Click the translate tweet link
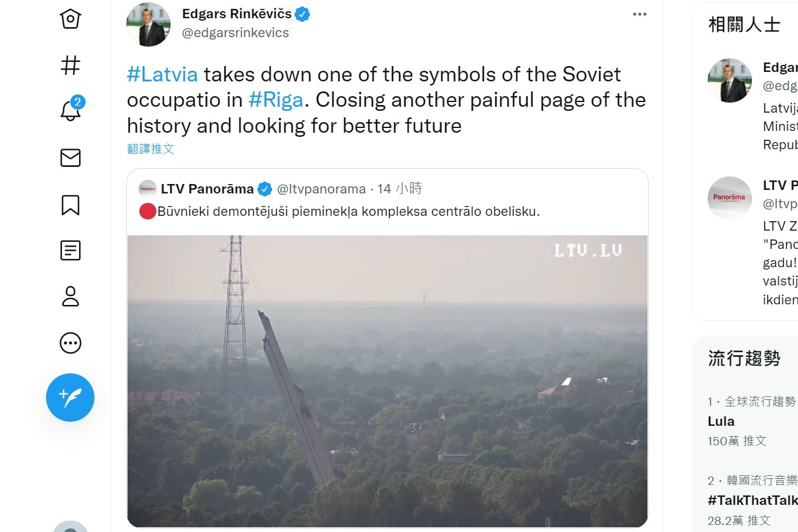The image size is (798, 532). pyautogui.click(x=151, y=149)
